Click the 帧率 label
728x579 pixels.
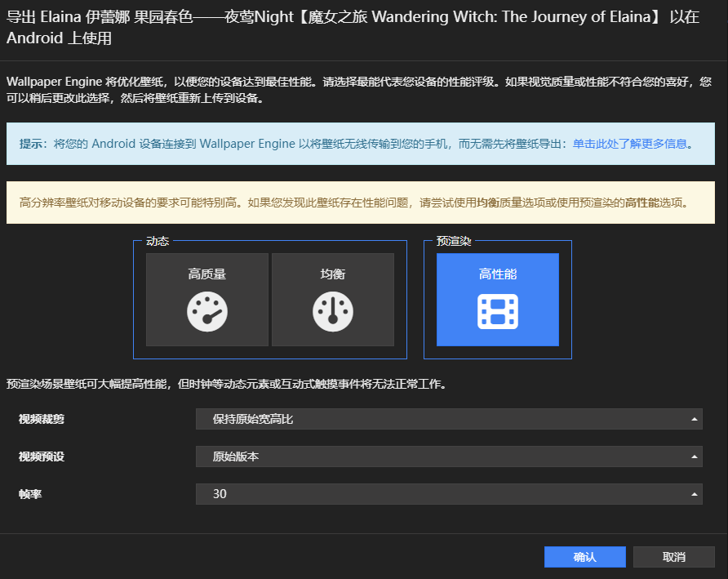click(30, 494)
